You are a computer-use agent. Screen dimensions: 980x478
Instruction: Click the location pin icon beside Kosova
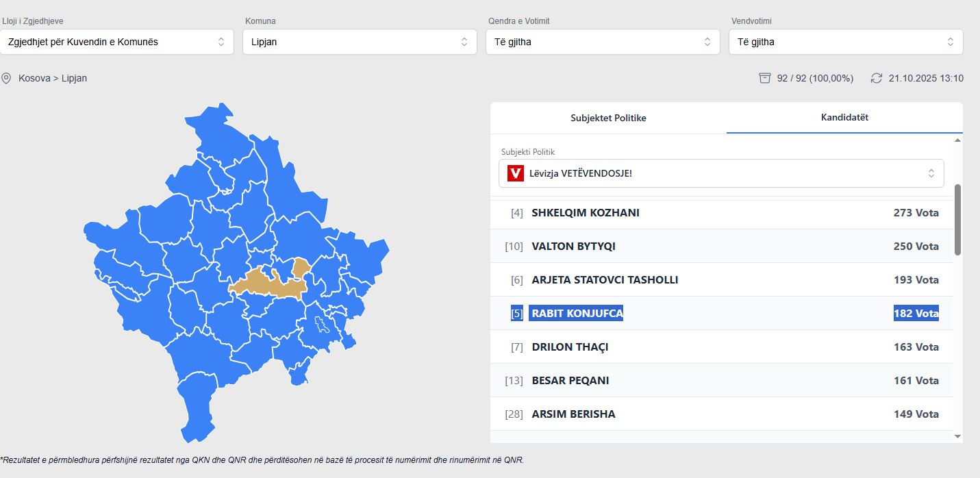(7, 78)
